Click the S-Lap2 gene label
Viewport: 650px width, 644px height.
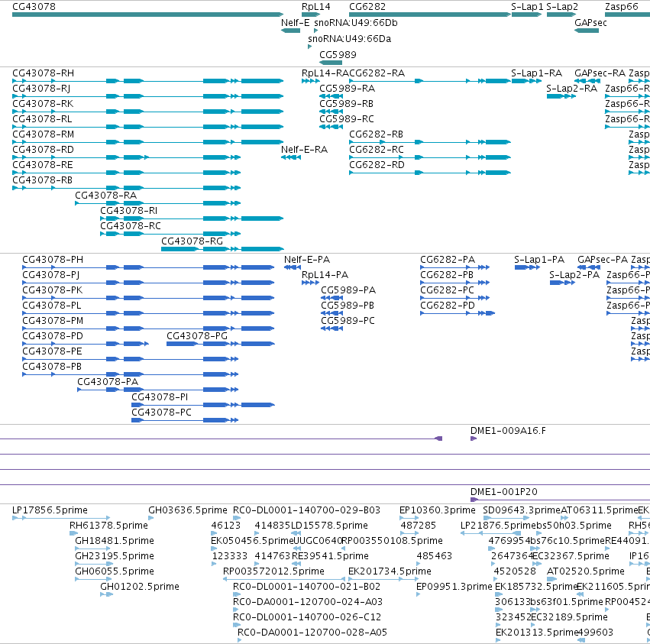coord(562,7)
